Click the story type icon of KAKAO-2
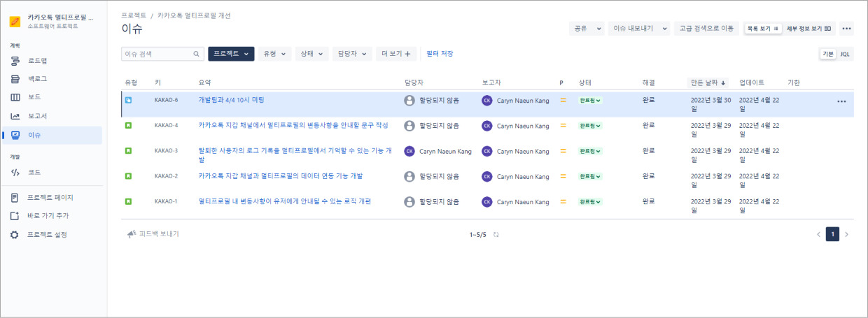Image resolution: width=868 pixels, height=318 pixels. pyautogui.click(x=128, y=176)
